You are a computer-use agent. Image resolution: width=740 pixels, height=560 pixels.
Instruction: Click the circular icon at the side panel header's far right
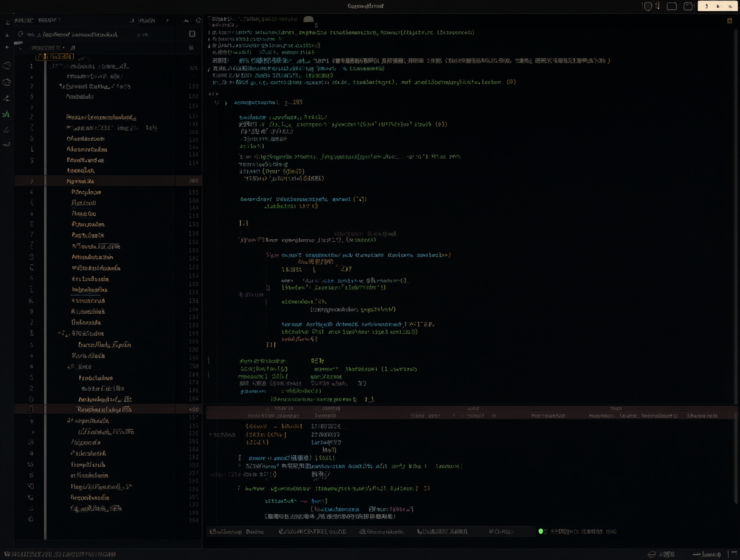(x=198, y=20)
